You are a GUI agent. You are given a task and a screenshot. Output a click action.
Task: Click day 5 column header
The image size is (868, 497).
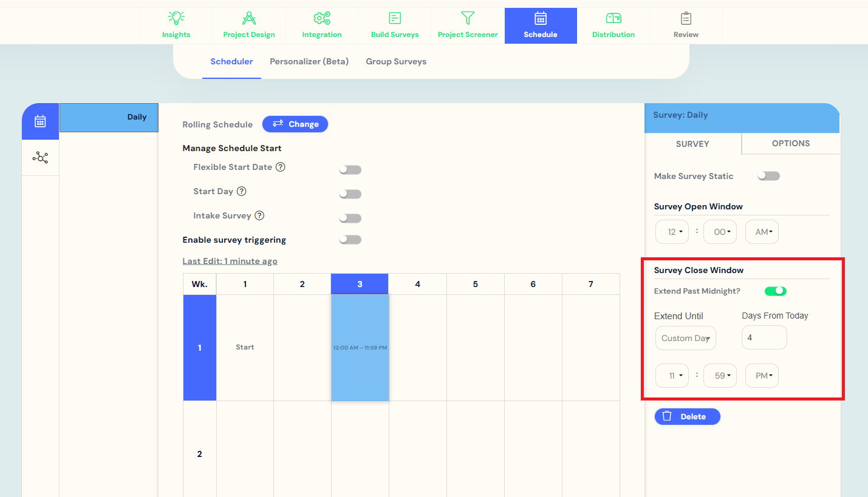(475, 284)
